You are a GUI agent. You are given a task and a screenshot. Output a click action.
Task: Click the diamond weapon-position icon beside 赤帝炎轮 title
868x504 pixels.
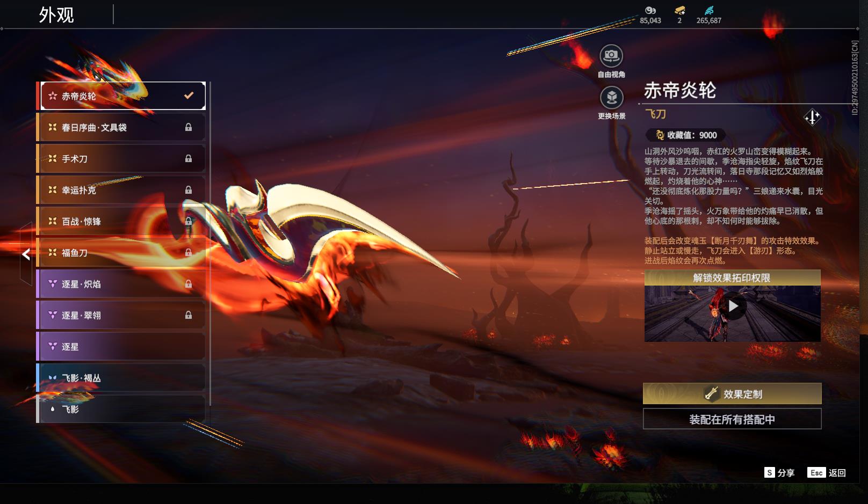tap(813, 116)
